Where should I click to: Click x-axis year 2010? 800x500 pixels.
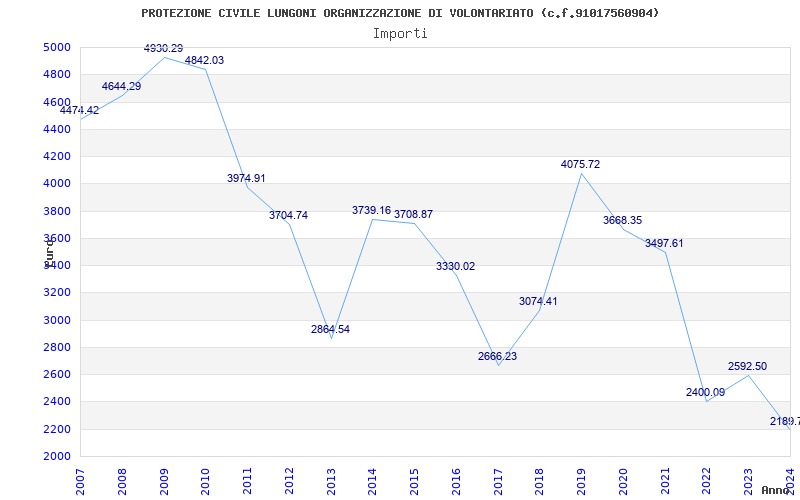206,482
